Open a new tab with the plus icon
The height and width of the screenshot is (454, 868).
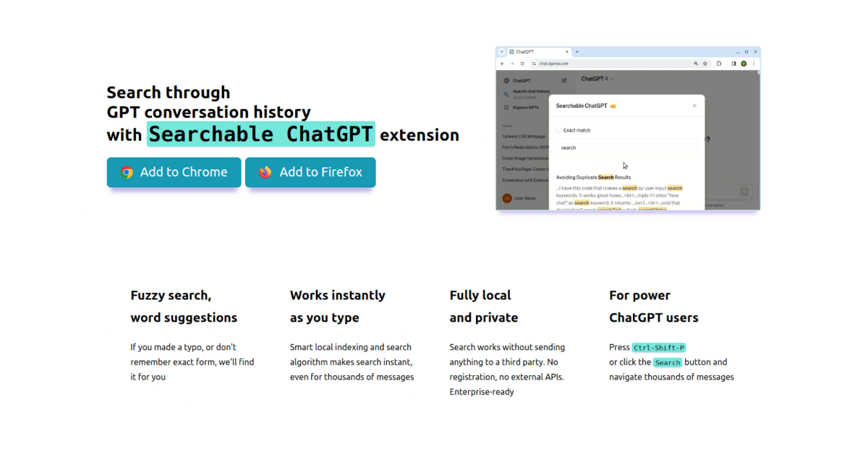[x=576, y=52]
